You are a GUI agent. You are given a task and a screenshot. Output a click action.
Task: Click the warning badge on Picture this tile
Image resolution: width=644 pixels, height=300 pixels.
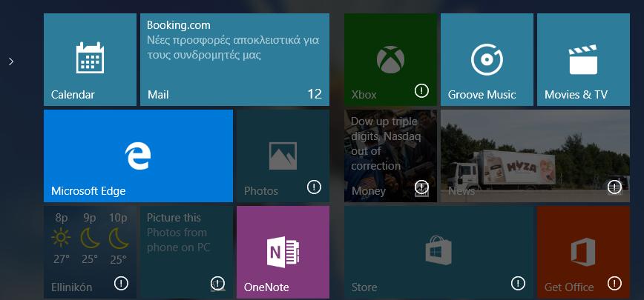point(217,283)
